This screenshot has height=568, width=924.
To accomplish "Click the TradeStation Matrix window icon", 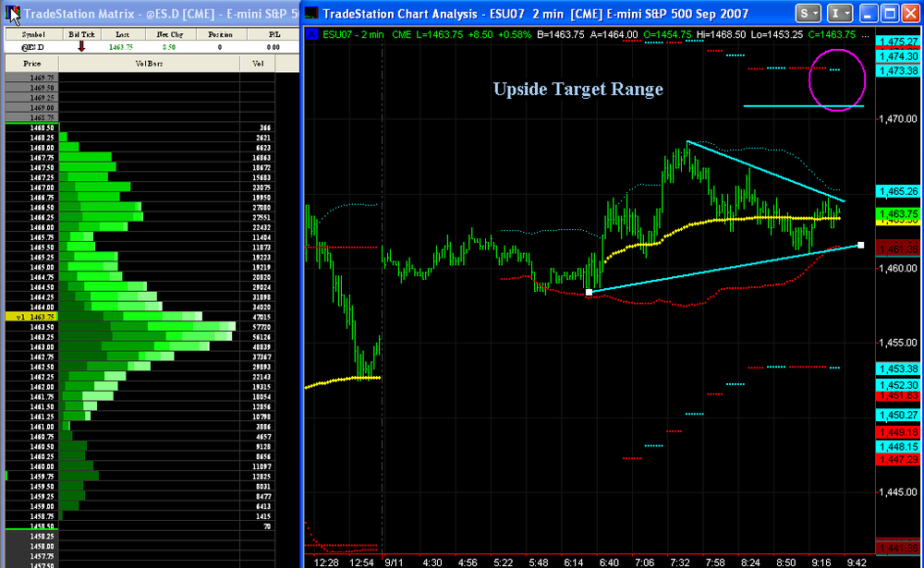I will point(12,14).
